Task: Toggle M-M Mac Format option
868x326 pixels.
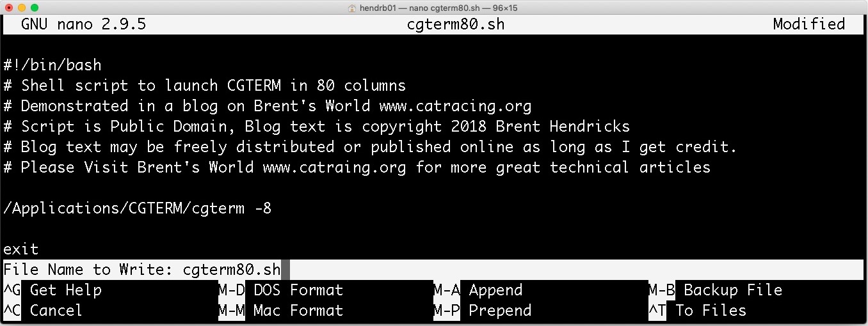Action: pos(280,310)
